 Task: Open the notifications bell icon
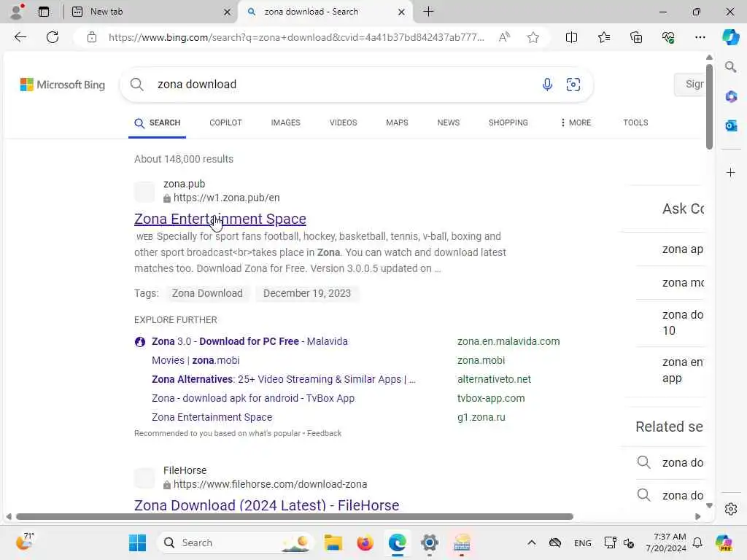pos(697,542)
